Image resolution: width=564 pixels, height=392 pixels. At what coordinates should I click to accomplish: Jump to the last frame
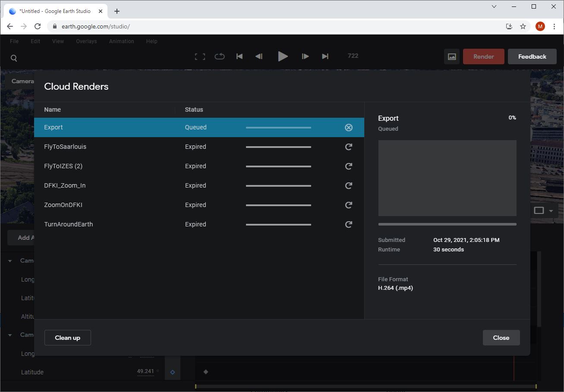(x=325, y=56)
